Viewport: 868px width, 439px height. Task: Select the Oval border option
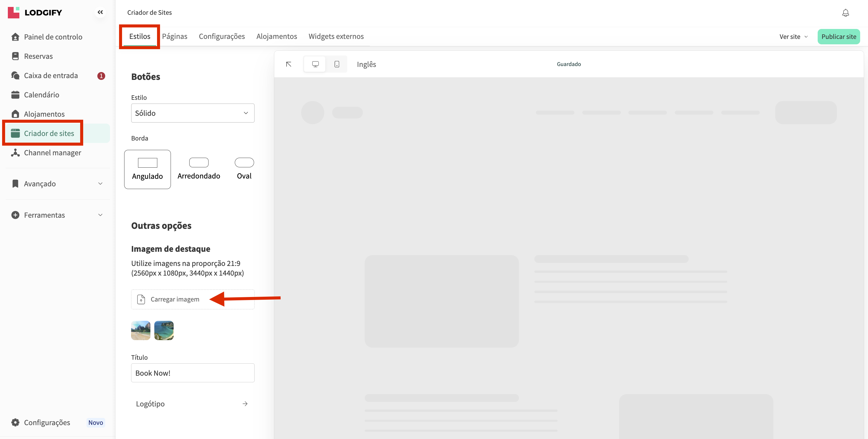pyautogui.click(x=244, y=169)
